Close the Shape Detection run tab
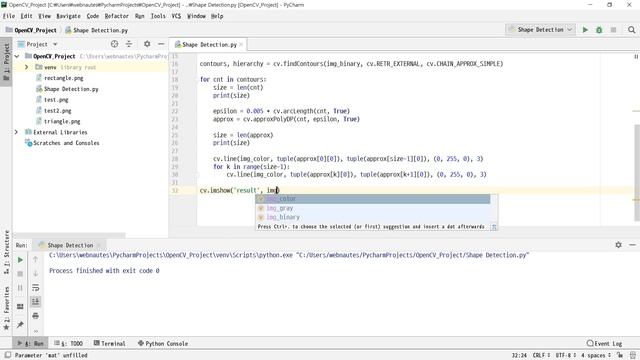Screen dimensions: 640x360 [99, 245]
